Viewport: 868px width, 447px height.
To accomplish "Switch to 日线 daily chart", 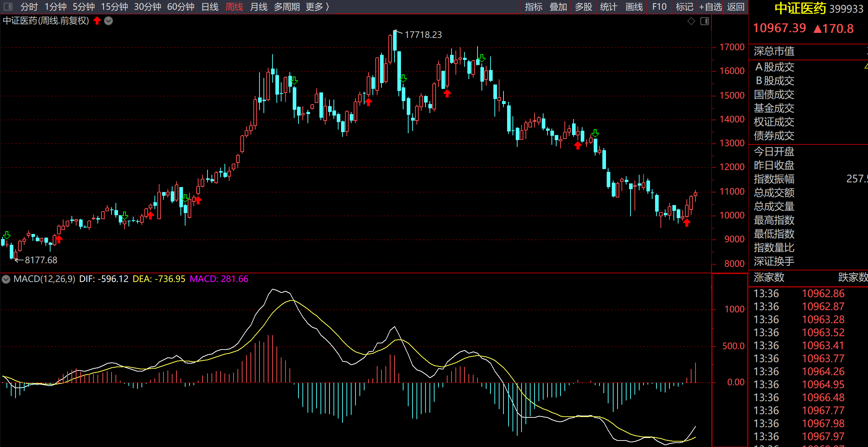I will click(210, 7).
